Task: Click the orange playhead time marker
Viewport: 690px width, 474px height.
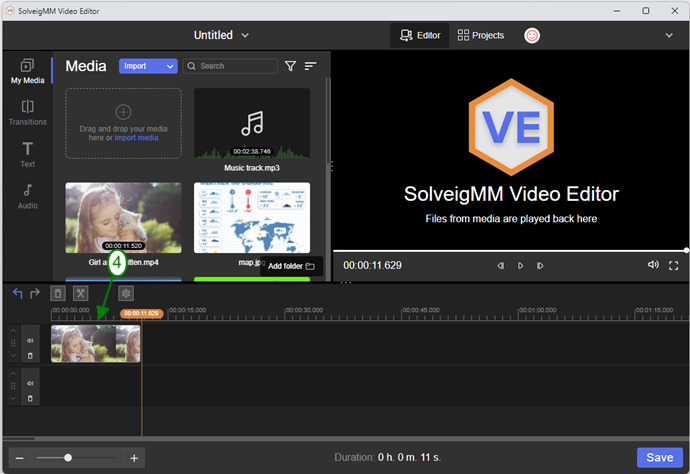Action: coord(141,313)
